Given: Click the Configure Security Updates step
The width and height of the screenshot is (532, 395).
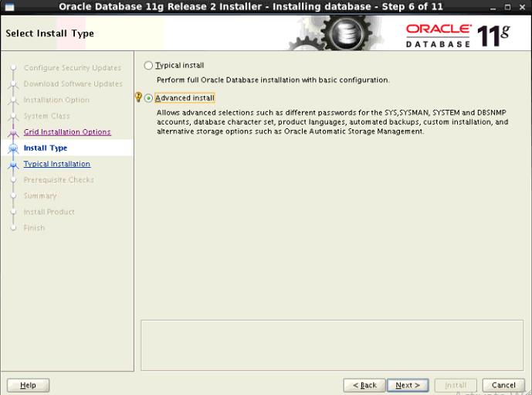Looking at the screenshot, I should (x=73, y=68).
